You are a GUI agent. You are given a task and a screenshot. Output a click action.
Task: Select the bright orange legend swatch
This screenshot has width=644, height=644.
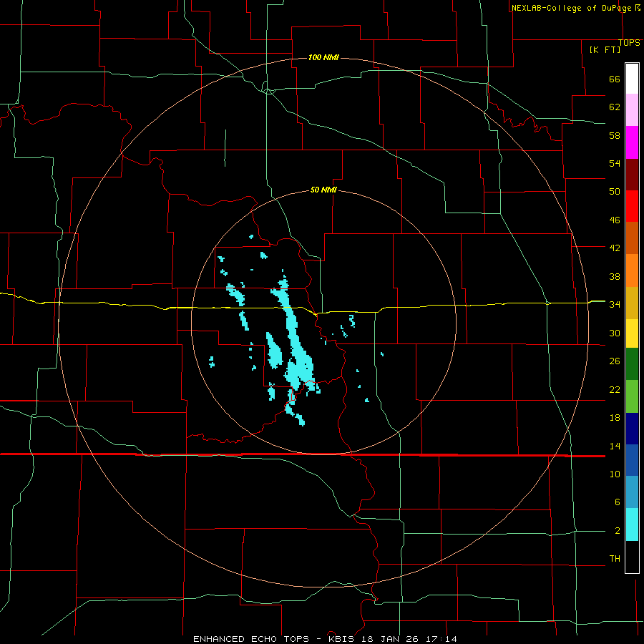[x=632, y=270]
